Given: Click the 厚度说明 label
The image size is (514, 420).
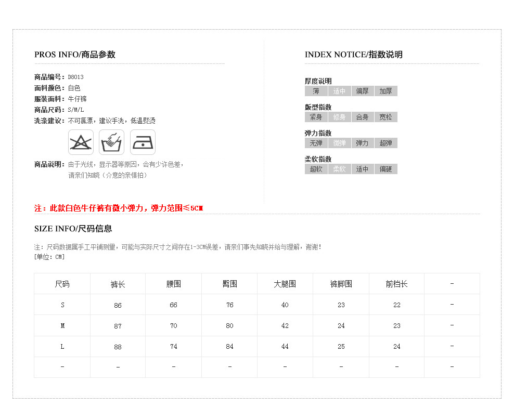Looking at the screenshot, I should (318, 81).
